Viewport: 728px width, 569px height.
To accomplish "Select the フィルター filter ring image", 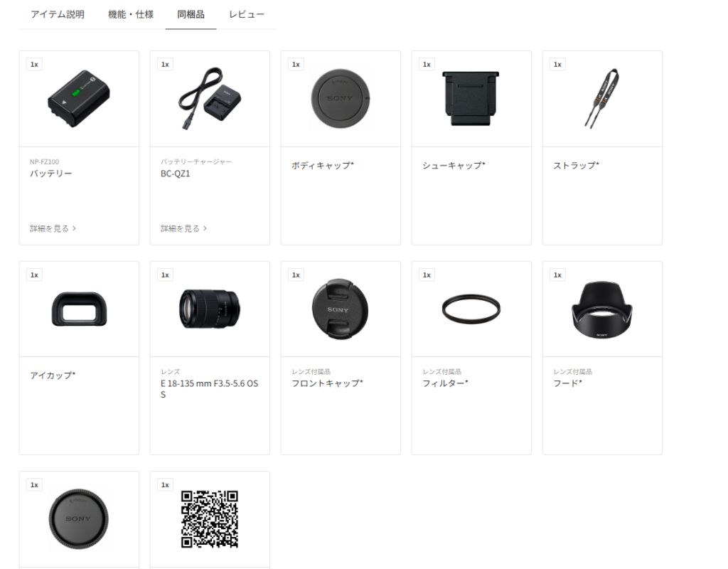I will pyautogui.click(x=471, y=309).
